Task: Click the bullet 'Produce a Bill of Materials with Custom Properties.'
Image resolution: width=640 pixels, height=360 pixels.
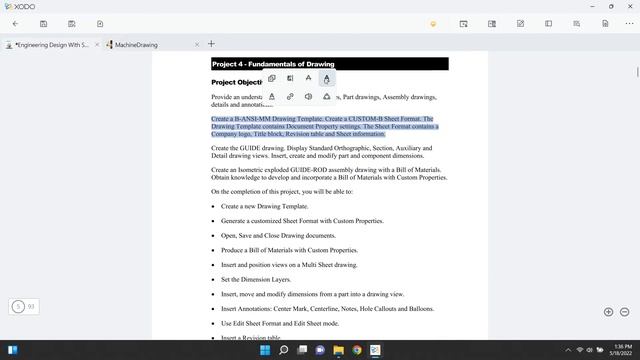Action: 289,250
